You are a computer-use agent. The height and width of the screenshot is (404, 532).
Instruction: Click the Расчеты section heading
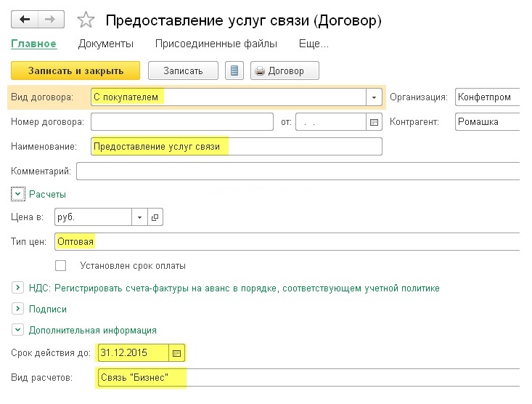click(x=47, y=194)
